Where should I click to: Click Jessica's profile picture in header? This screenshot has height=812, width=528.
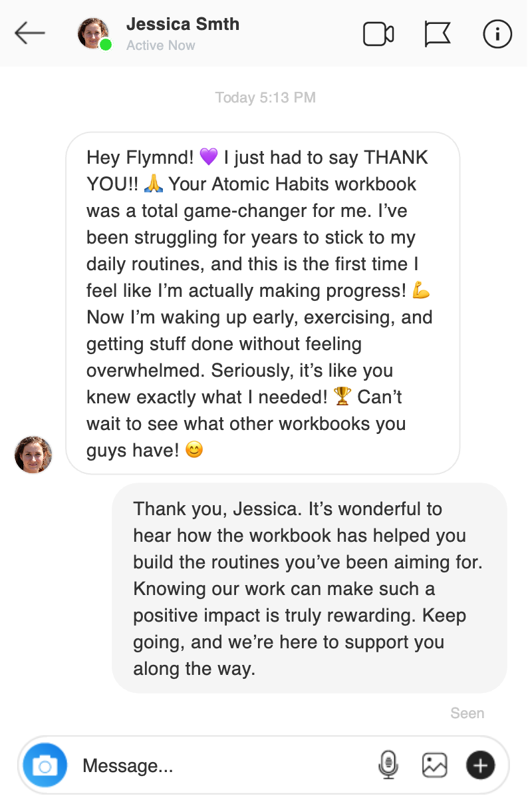pos(92,33)
